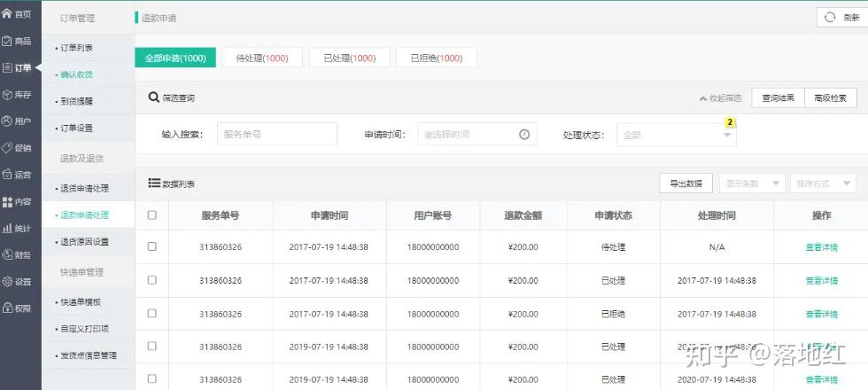Click the 申请时间 date input field
868x390 pixels.
click(477, 134)
